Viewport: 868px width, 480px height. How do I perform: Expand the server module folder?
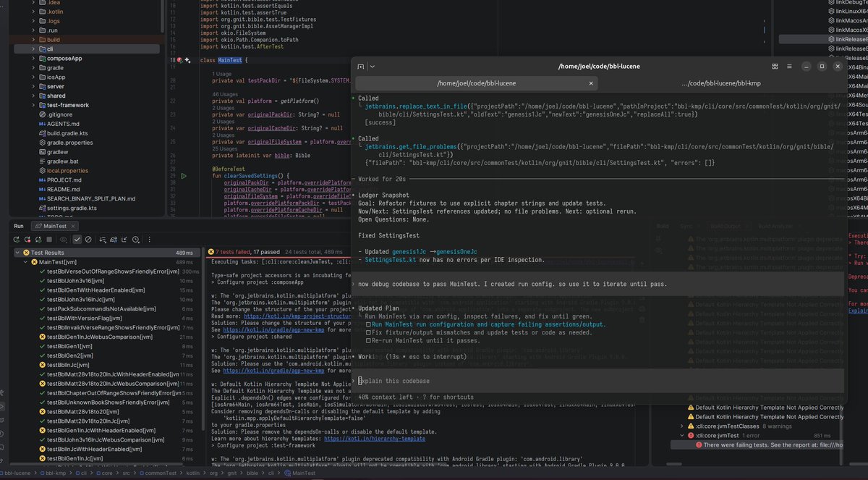33,86
